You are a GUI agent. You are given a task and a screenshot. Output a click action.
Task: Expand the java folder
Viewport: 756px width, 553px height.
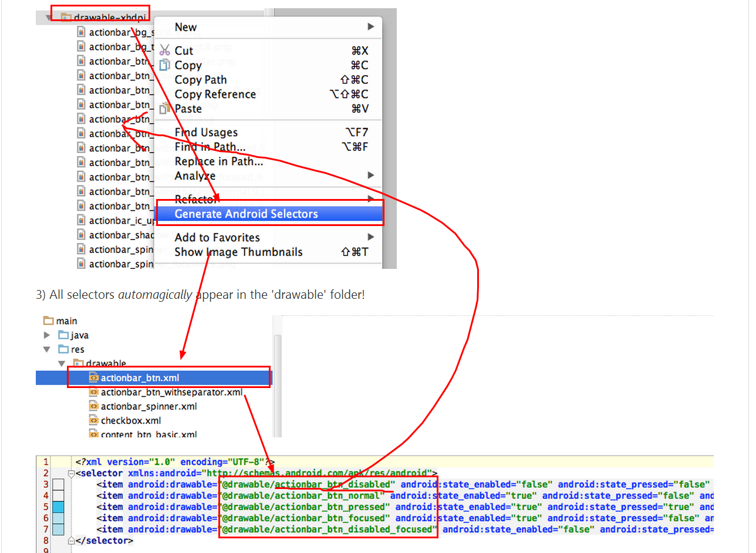[x=48, y=335]
